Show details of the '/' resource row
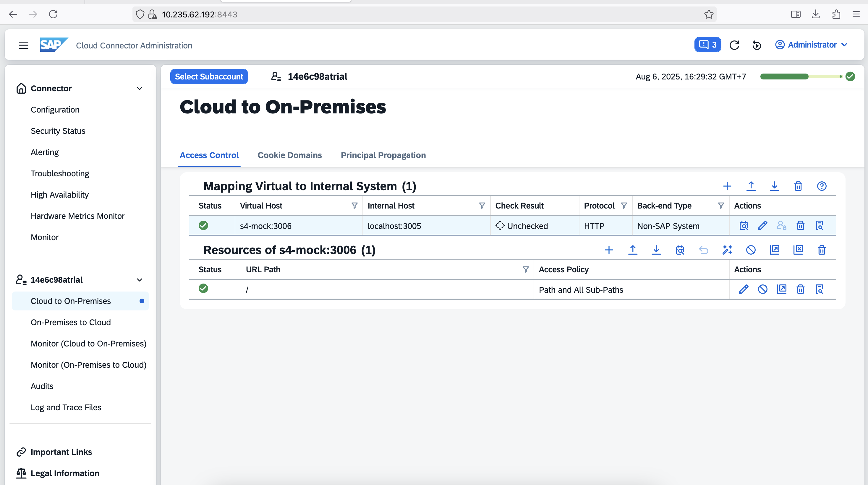Viewport: 868px width, 485px height. [x=819, y=289]
